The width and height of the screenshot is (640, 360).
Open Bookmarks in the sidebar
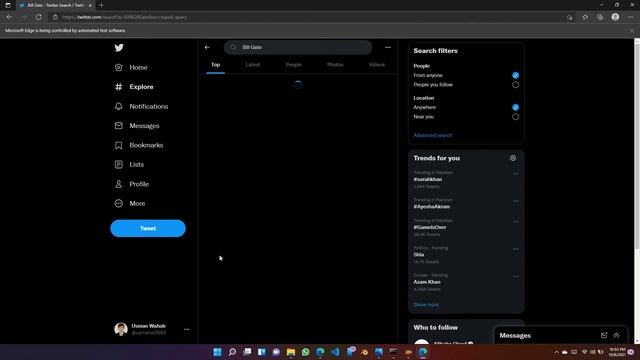[139, 145]
